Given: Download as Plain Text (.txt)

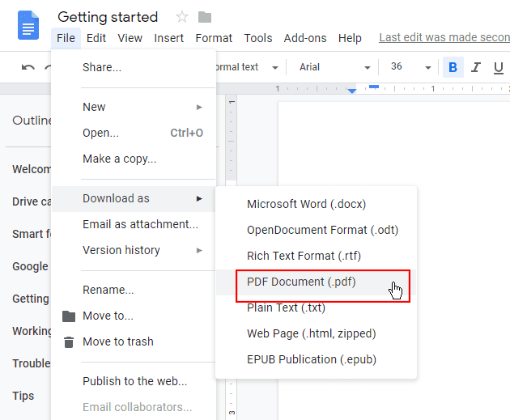Looking at the screenshot, I should [x=316, y=308].
